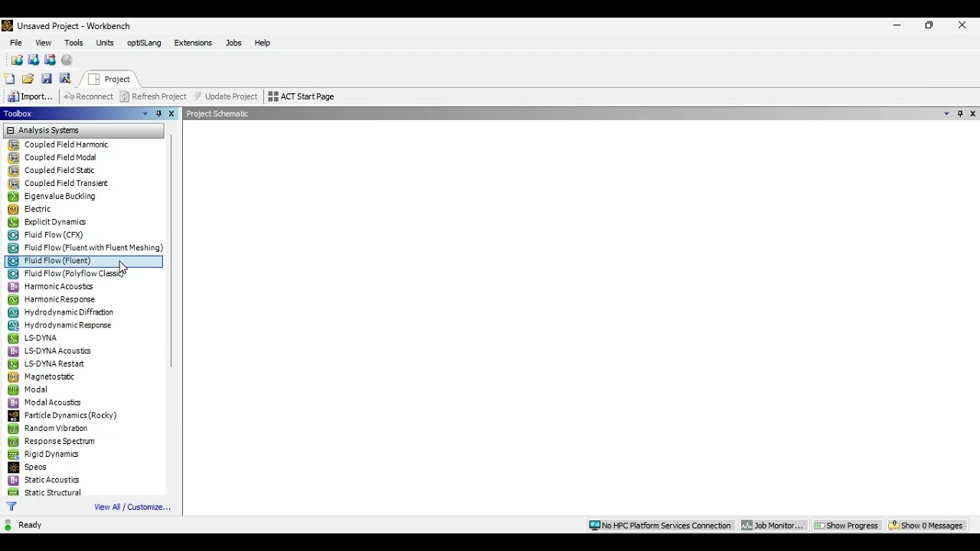Open the Toolbox panel dropdown arrow
This screenshot has width=980, height=551.
coord(145,114)
